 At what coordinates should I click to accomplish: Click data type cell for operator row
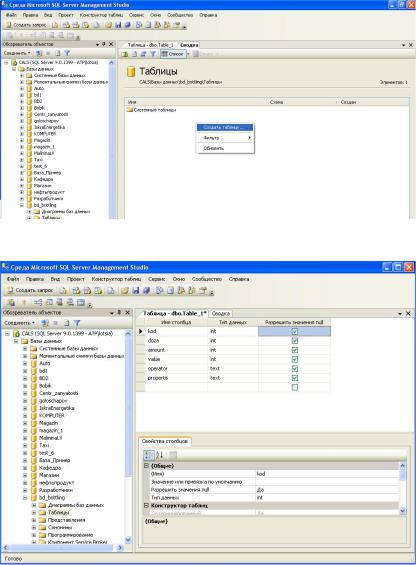(233, 369)
